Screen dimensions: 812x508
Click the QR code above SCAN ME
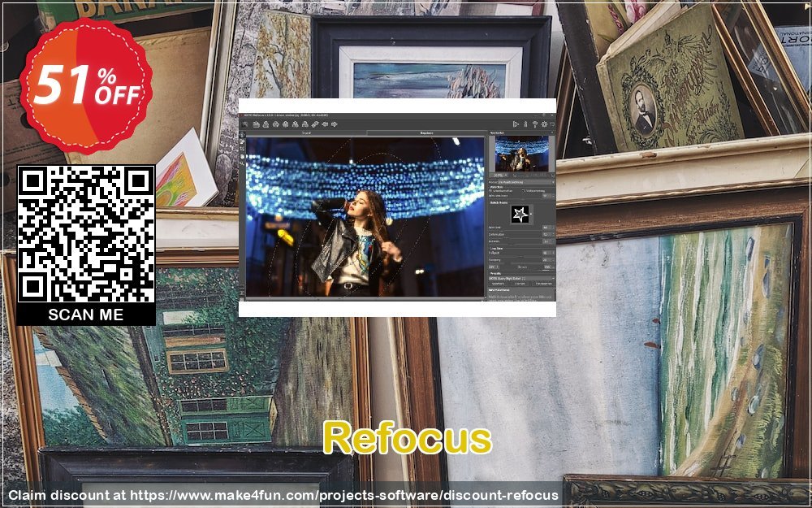86,234
